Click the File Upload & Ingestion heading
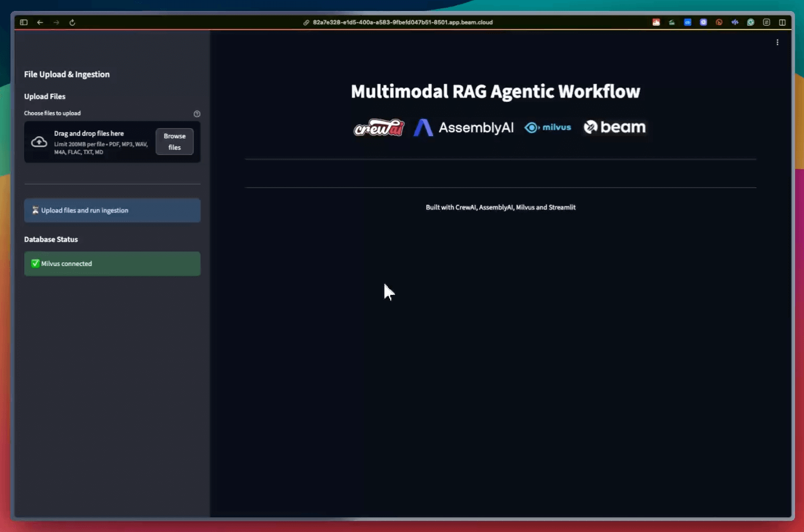The height and width of the screenshot is (532, 804). tap(67, 74)
